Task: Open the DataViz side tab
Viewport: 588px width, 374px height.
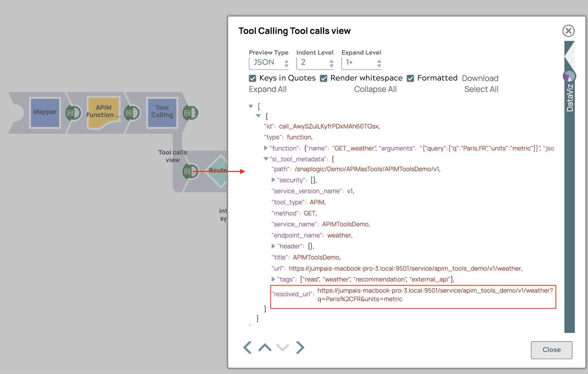Action: [x=570, y=98]
